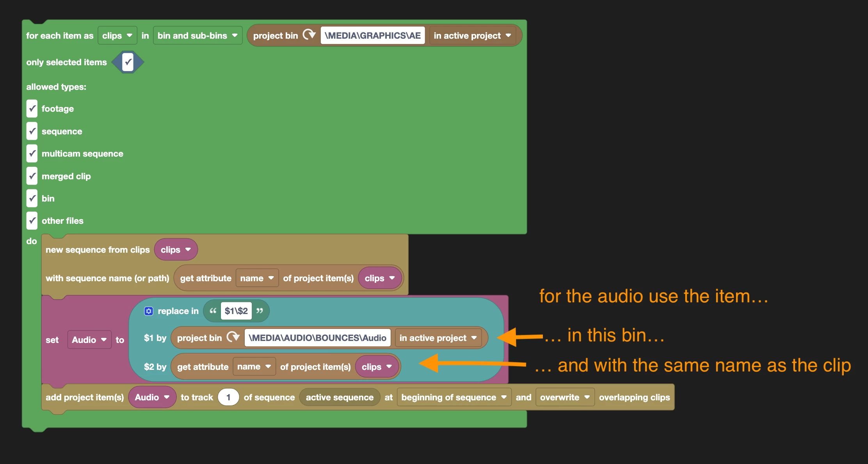
Task: Select the active sequence block
Action: pos(339,397)
